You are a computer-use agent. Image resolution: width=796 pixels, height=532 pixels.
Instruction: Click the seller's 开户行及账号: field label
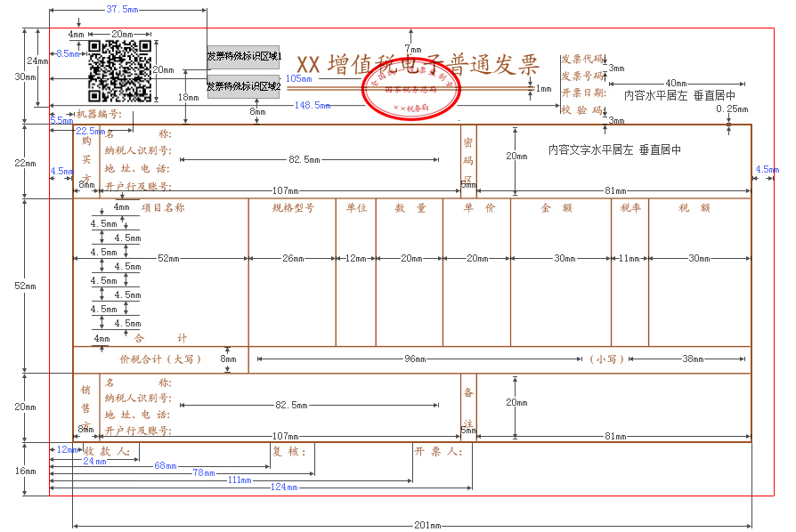[x=138, y=431]
